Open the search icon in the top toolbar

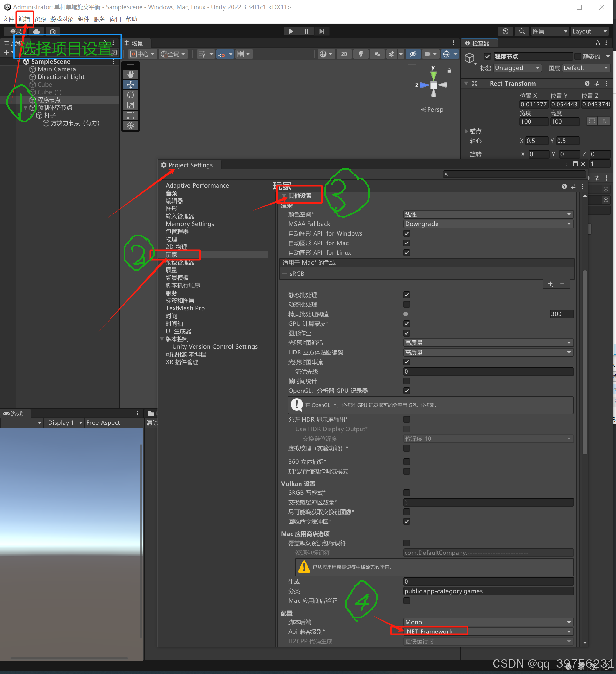(522, 31)
